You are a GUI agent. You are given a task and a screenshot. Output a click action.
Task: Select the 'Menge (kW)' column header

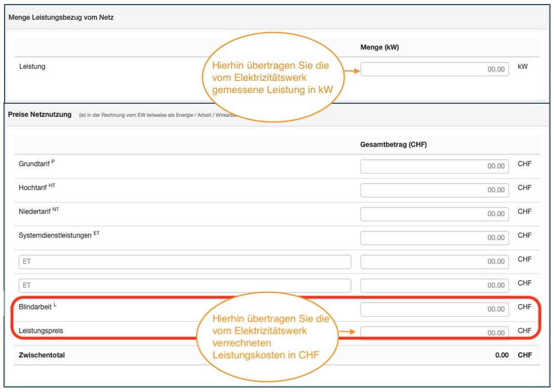379,48
